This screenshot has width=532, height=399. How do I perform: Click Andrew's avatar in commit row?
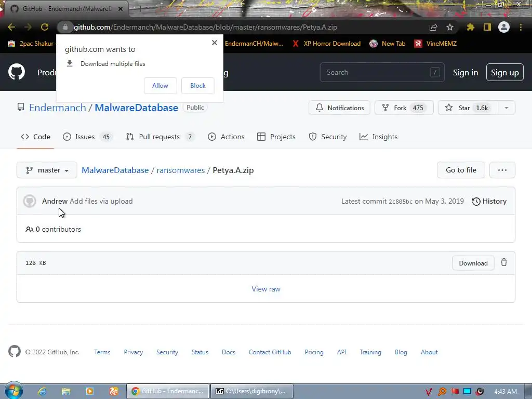click(30, 201)
